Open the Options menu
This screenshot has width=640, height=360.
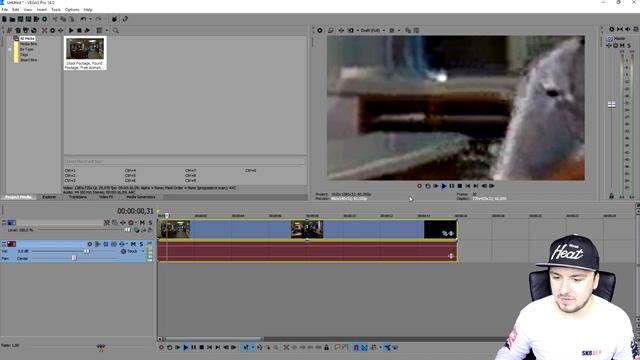(x=72, y=9)
